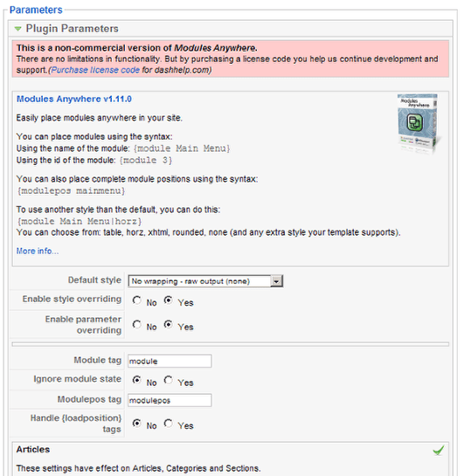Click the green checkmark icon beside Articles
The width and height of the screenshot is (465, 476).
439,450
